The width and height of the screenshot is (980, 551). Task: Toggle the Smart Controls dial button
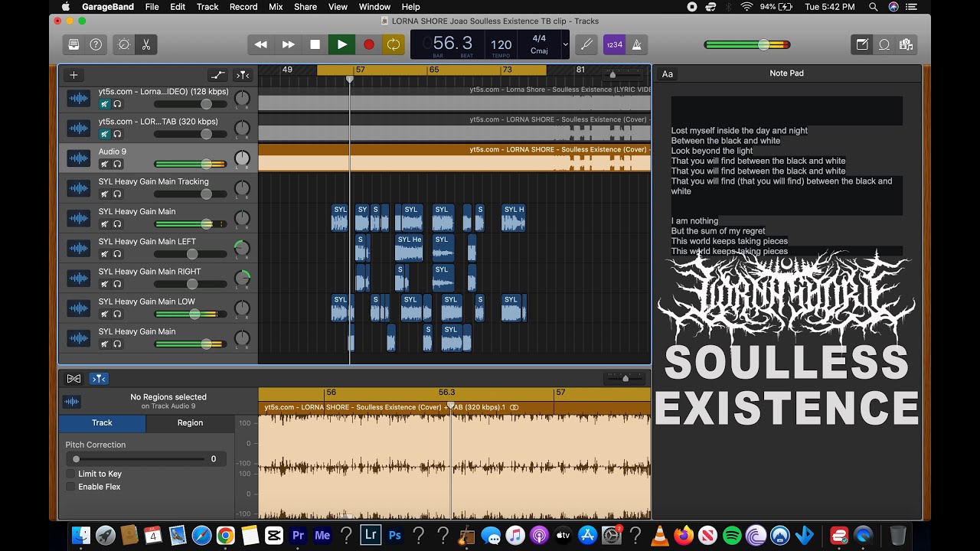pos(124,44)
